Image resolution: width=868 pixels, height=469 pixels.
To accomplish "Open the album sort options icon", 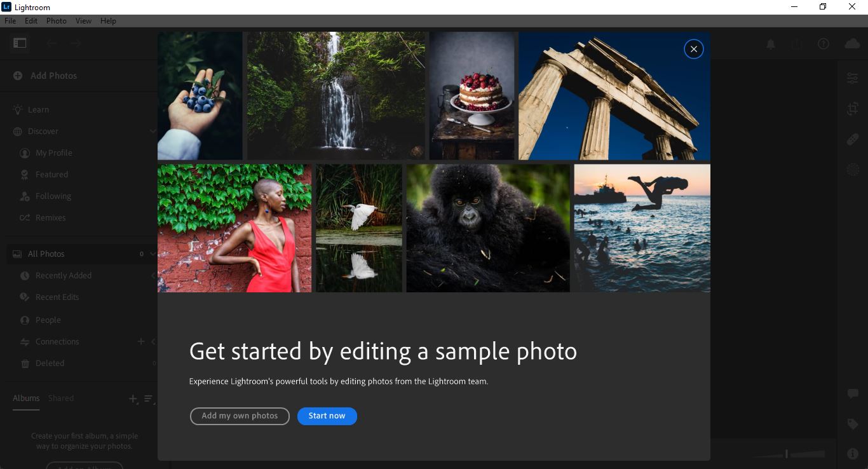I will [148, 399].
